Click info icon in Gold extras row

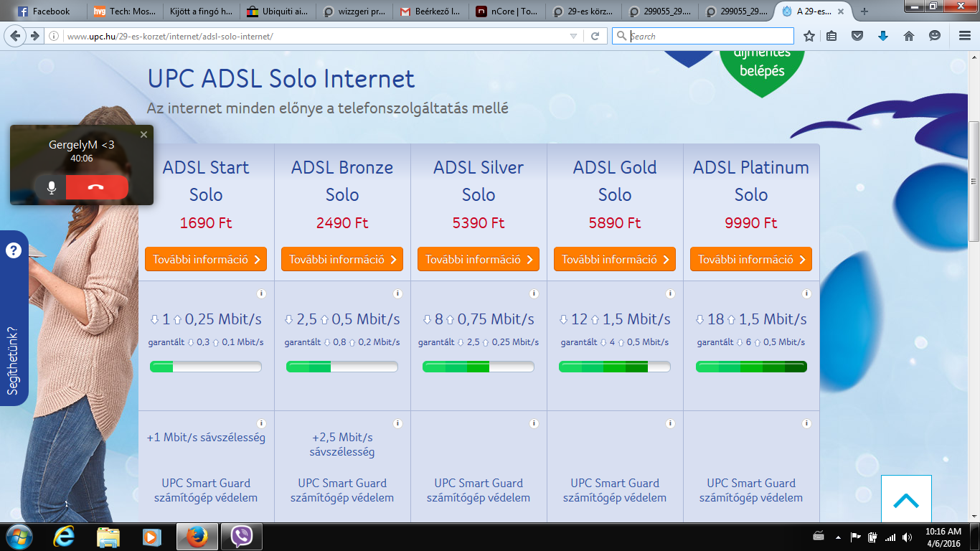click(x=670, y=423)
